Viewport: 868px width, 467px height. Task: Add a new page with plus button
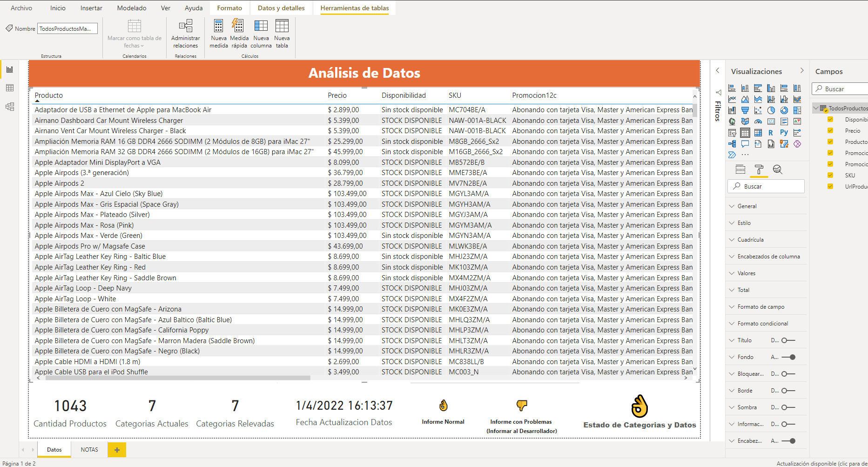pos(117,450)
